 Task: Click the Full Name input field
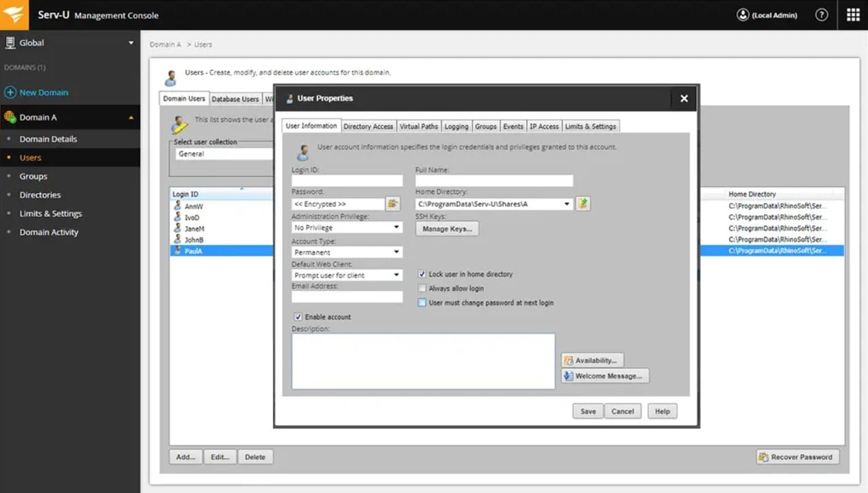coord(494,181)
